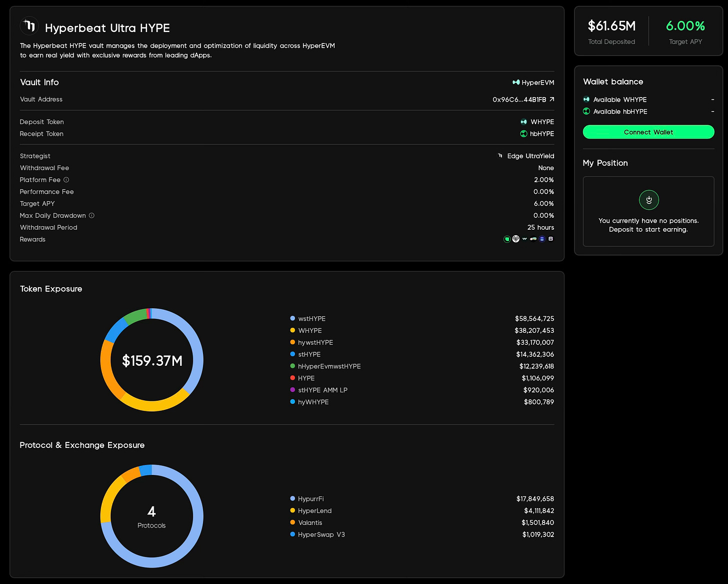This screenshot has height=584, width=728.
Task: Click the Edge UltraYield strategist icon
Action: [x=500, y=156]
